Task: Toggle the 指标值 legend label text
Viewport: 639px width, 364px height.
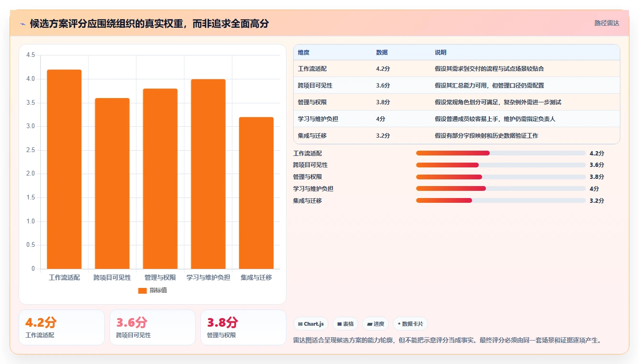Action: (x=158, y=290)
